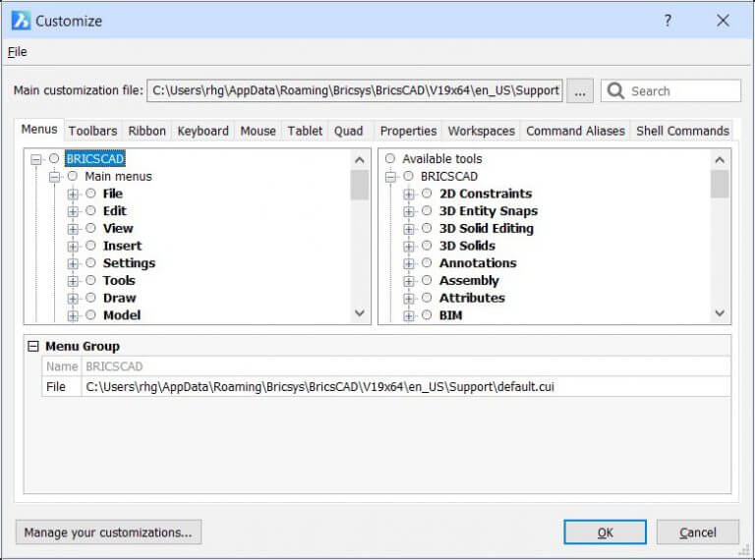Click Manage your customizations button
755x560 pixels.
(x=108, y=532)
